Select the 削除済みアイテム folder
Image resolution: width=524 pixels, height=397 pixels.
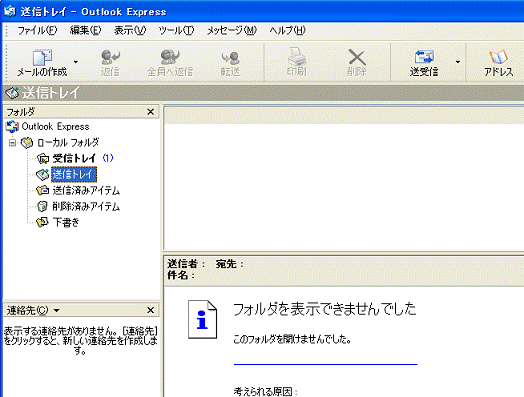click(x=86, y=207)
